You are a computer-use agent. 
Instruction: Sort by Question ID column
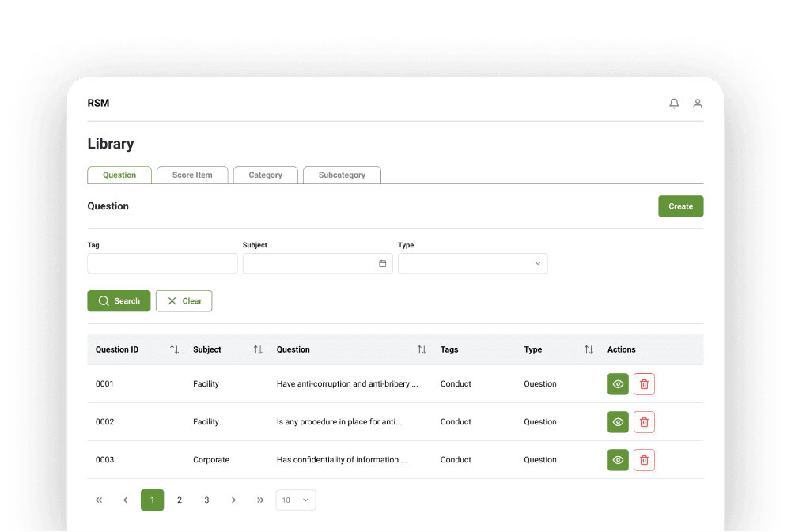coord(175,349)
